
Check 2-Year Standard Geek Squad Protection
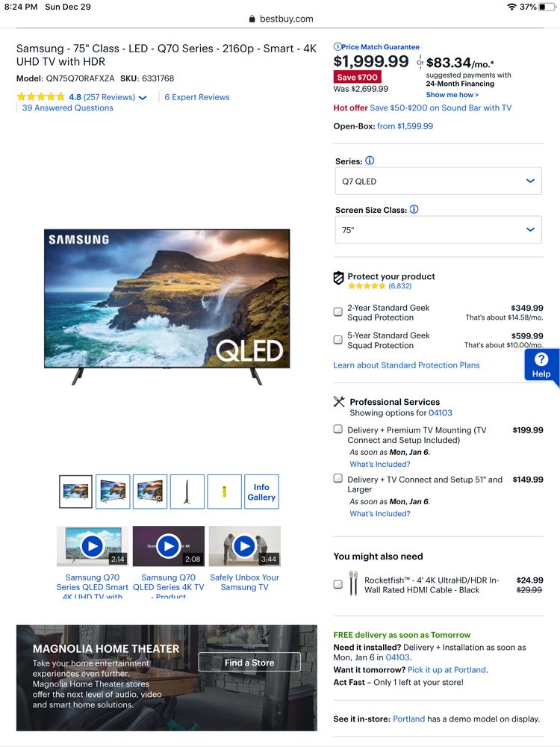coord(337,312)
